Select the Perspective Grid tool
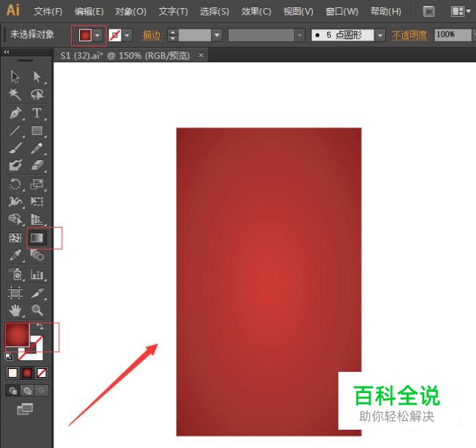Viewport: 476px width, 448px height. (37, 219)
